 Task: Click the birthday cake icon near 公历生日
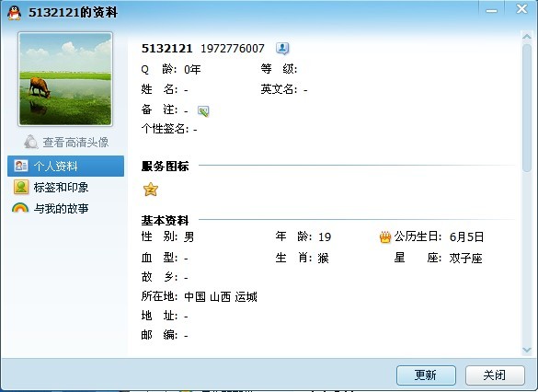385,237
